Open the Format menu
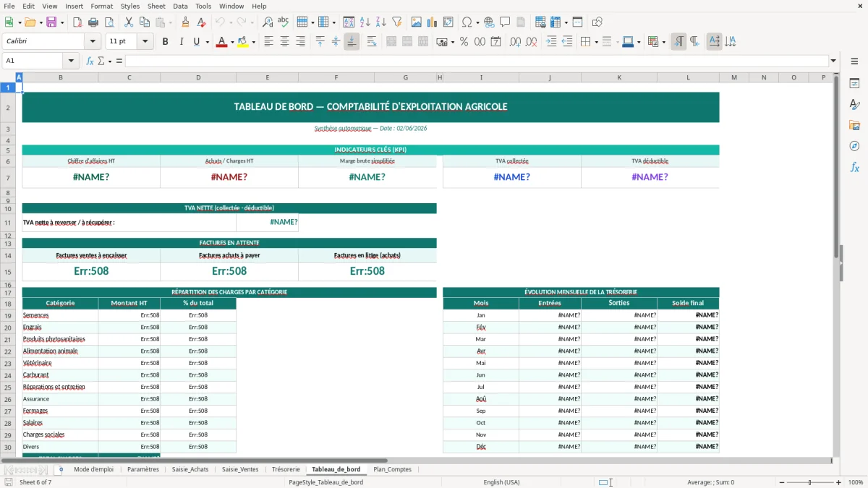This screenshot has height=488, width=868. pos(102,6)
